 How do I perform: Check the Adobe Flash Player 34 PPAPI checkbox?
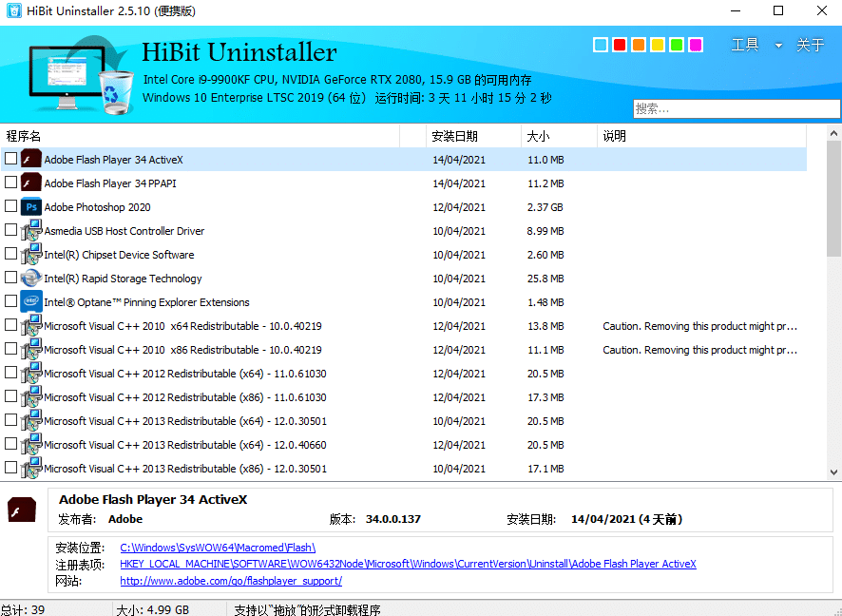[10, 183]
